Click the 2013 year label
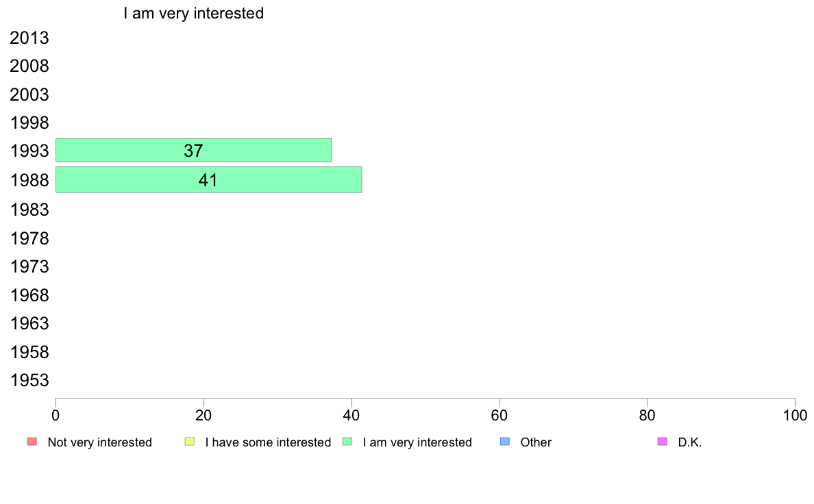814x504 pixels. 29,38
